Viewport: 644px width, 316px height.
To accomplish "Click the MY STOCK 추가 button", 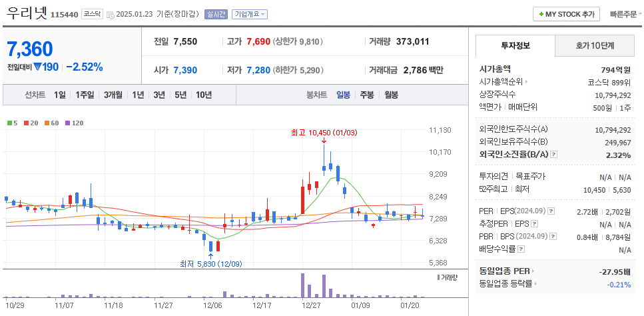I will (566, 14).
